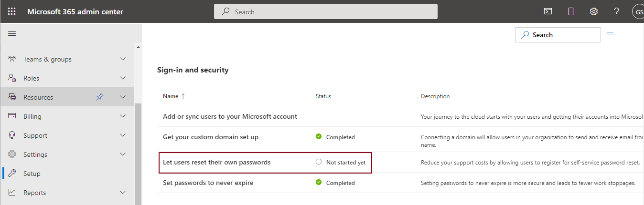Click 'Completed' status for passwords never expire
This screenshot has width=644, height=205.
pos(341,183)
